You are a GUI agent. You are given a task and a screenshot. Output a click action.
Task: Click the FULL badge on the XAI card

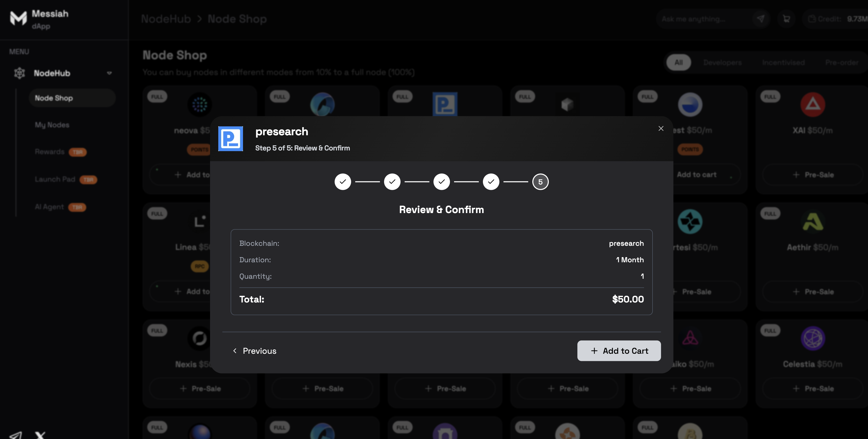[x=770, y=97]
